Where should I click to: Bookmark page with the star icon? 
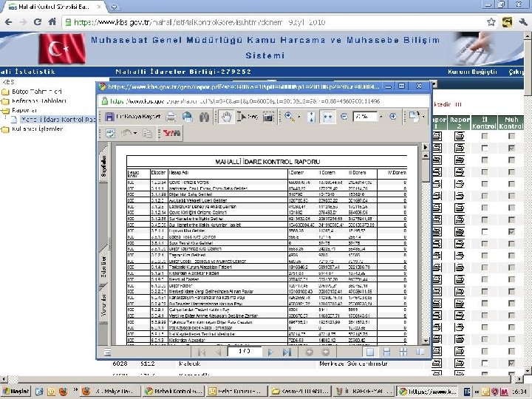(491, 22)
